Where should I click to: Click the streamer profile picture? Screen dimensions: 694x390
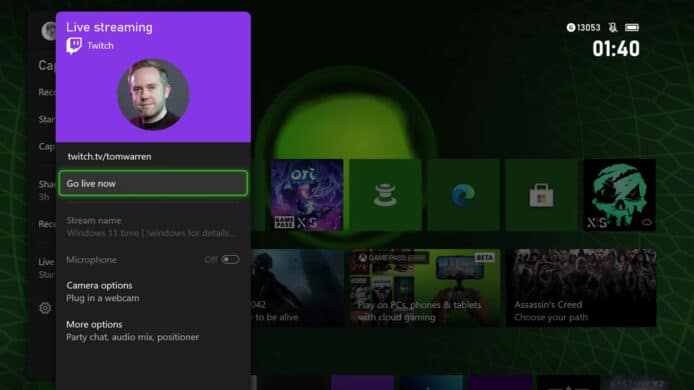point(153,94)
